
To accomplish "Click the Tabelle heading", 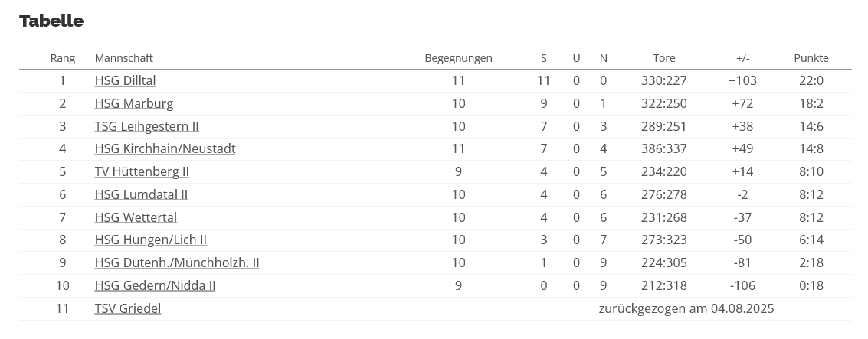I will pos(51,21).
